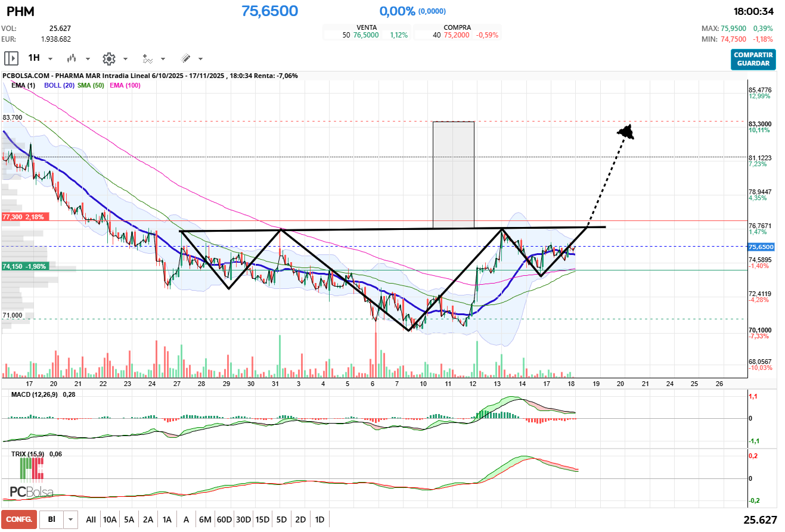The image size is (785, 532).
Task: Expand the 1H timeframe dropdown
Action: click(x=51, y=59)
